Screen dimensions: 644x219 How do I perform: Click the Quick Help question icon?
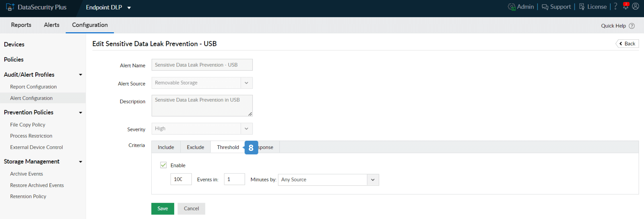(632, 26)
